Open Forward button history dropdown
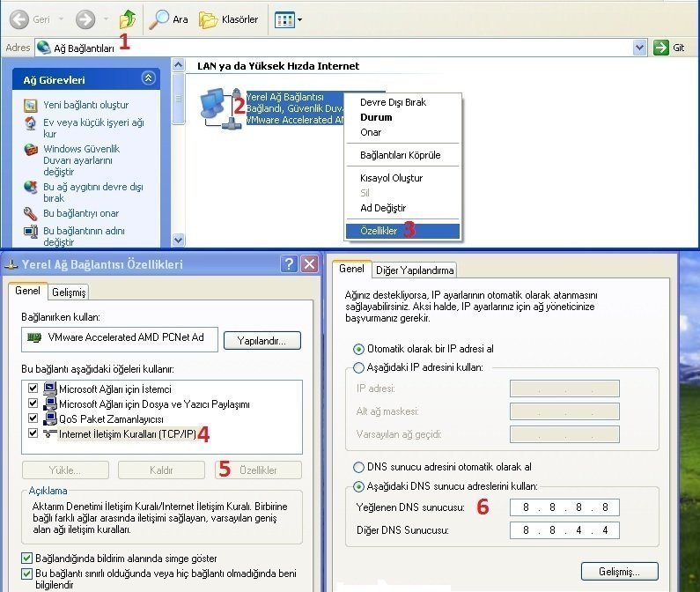The width and height of the screenshot is (700, 592). point(106,19)
